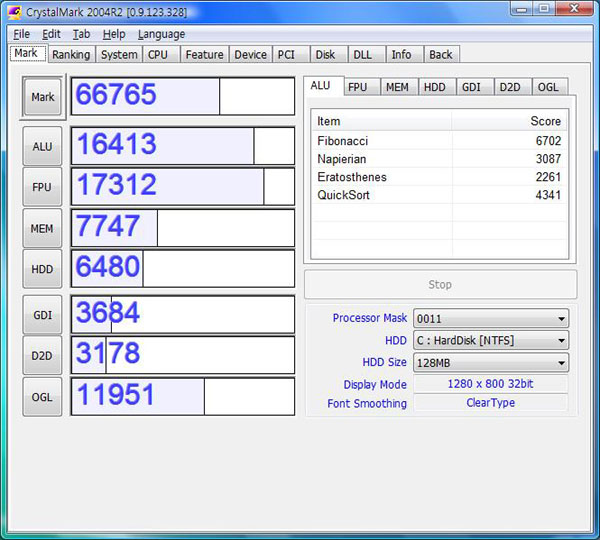Image resolution: width=600 pixels, height=540 pixels.
Task: Click the ClearType font smoothing value
Action: point(491,403)
